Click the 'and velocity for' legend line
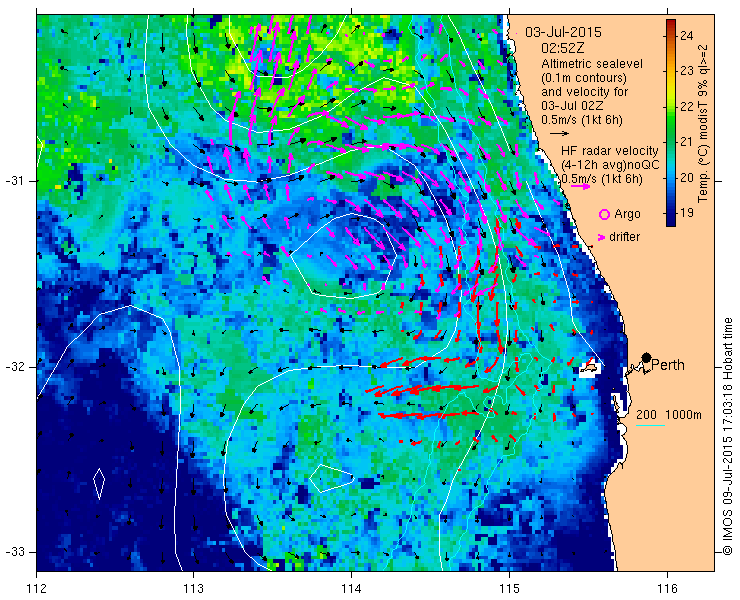 click(585, 92)
